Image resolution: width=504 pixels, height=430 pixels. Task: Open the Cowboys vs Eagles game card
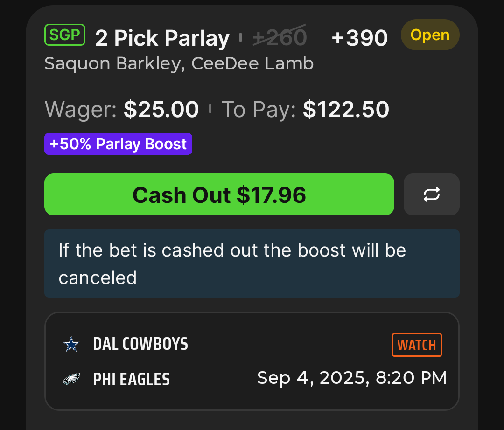pyautogui.click(x=252, y=361)
